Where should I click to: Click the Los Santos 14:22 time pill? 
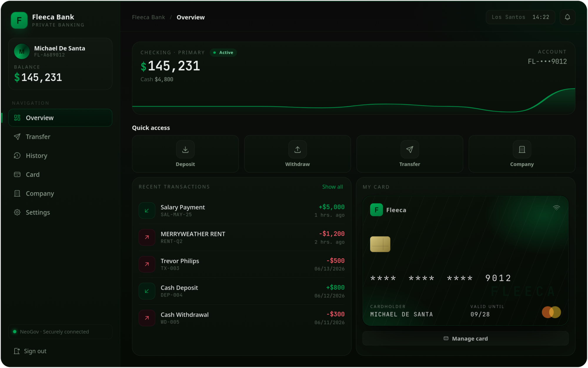(x=520, y=17)
